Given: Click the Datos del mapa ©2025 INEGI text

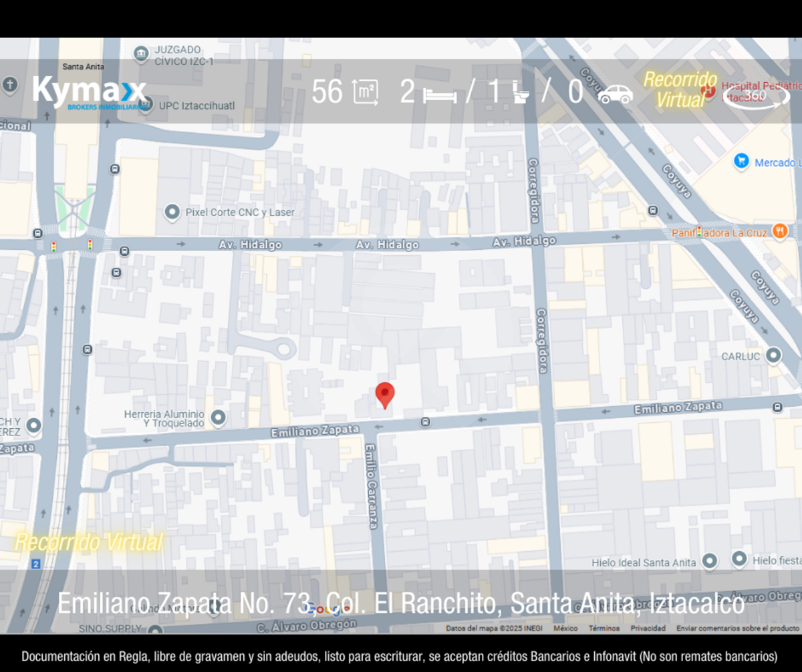Looking at the screenshot, I should coord(495,629).
